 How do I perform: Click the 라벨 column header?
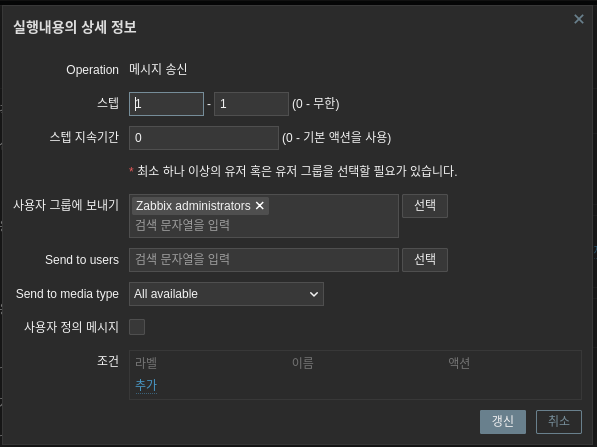146,363
